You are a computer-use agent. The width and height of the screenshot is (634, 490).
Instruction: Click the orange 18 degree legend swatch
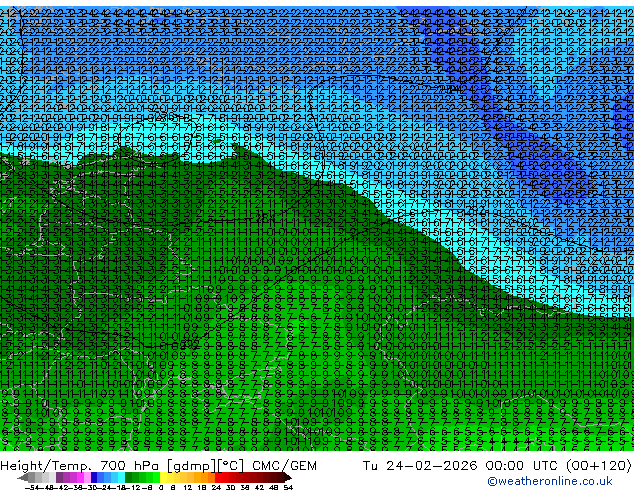(x=205, y=477)
